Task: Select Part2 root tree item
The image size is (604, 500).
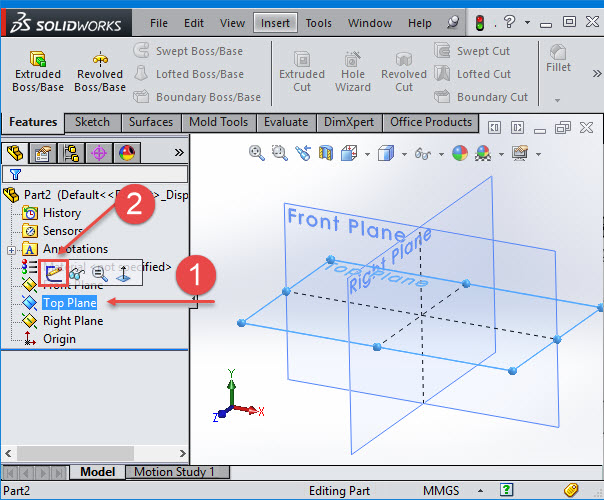Action: pyautogui.click(x=96, y=195)
